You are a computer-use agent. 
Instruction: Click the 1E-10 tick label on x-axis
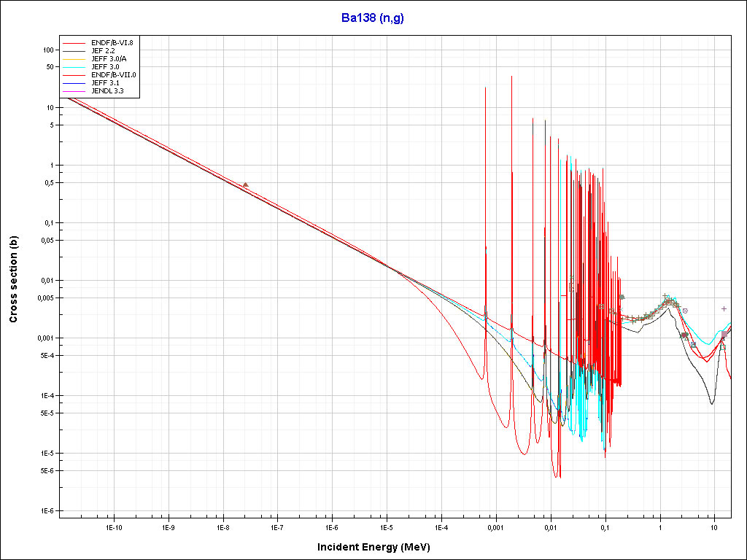pos(113,527)
